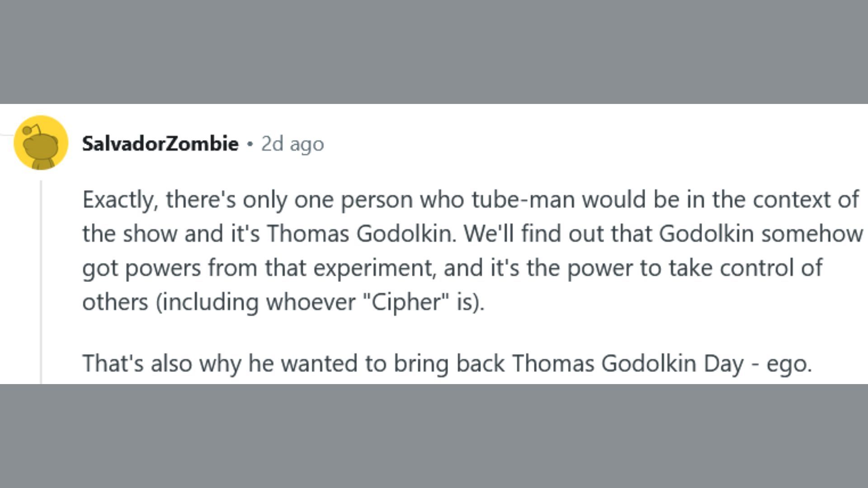Click "Thomas Godolkin" in the second line
868x488 pixels.
click(361, 234)
